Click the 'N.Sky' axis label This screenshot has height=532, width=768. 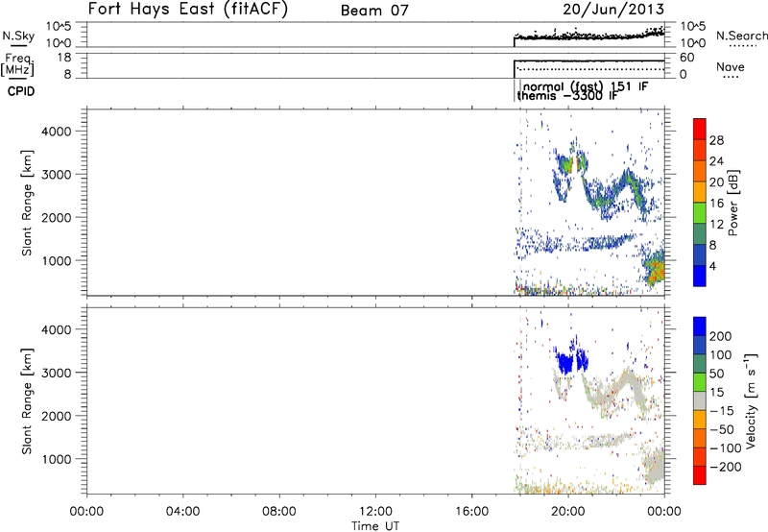[x=18, y=36]
